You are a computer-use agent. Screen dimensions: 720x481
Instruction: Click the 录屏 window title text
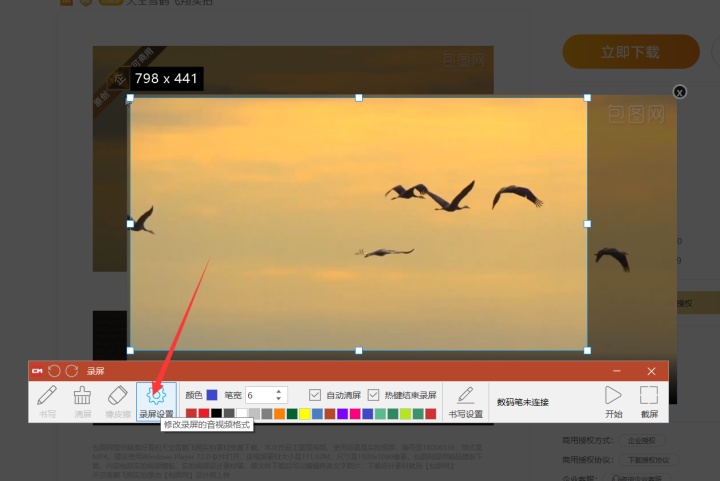(96, 371)
